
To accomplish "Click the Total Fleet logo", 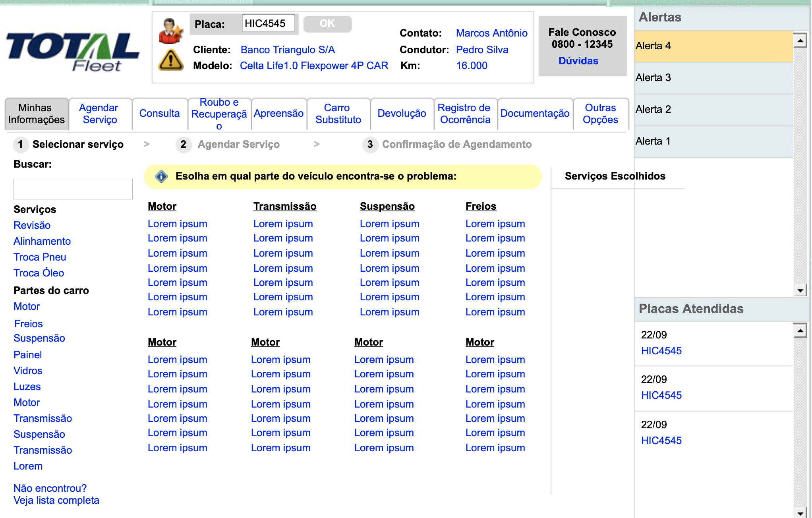I will point(73,52).
